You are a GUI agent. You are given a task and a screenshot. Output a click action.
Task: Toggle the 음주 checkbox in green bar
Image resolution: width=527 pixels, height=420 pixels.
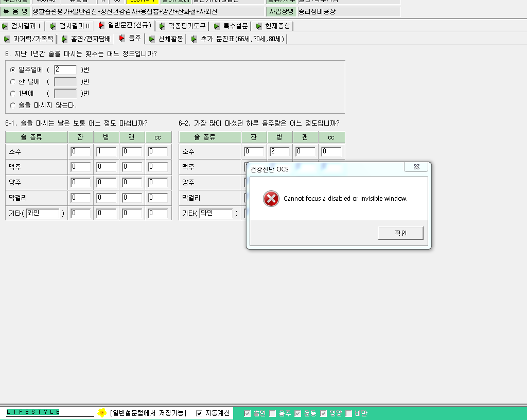273,414
